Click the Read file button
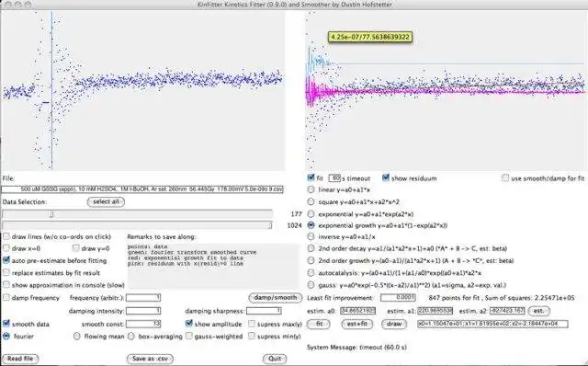 (20, 359)
